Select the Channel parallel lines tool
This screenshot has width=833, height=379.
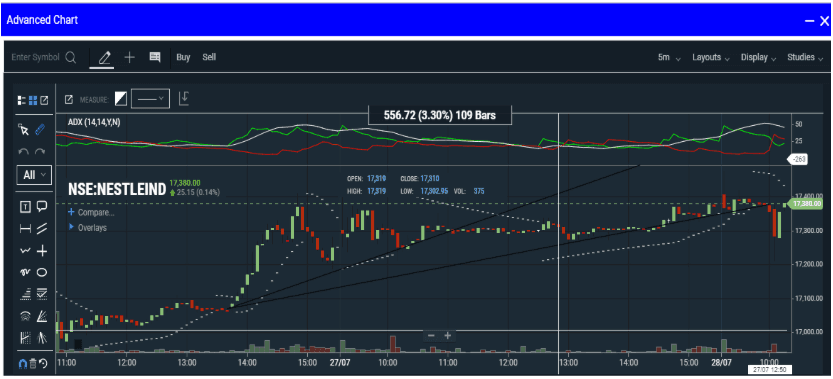(x=41, y=229)
